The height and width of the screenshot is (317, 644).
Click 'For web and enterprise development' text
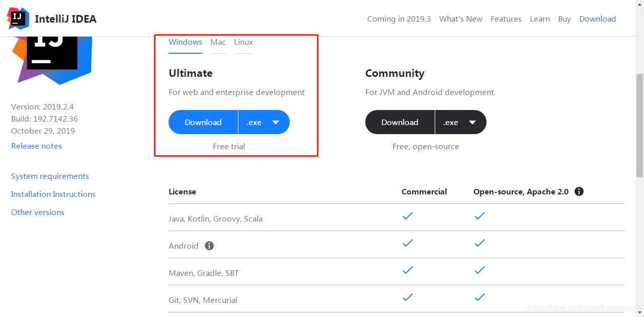click(236, 92)
